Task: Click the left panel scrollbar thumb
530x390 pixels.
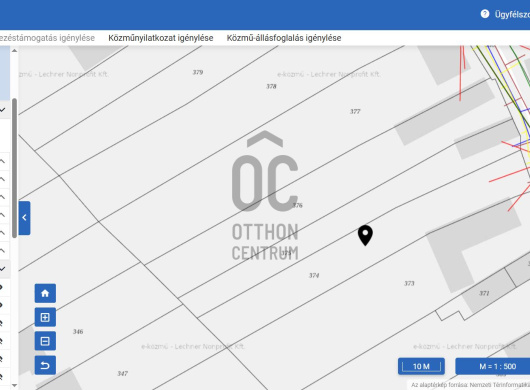Action: tap(14, 168)
